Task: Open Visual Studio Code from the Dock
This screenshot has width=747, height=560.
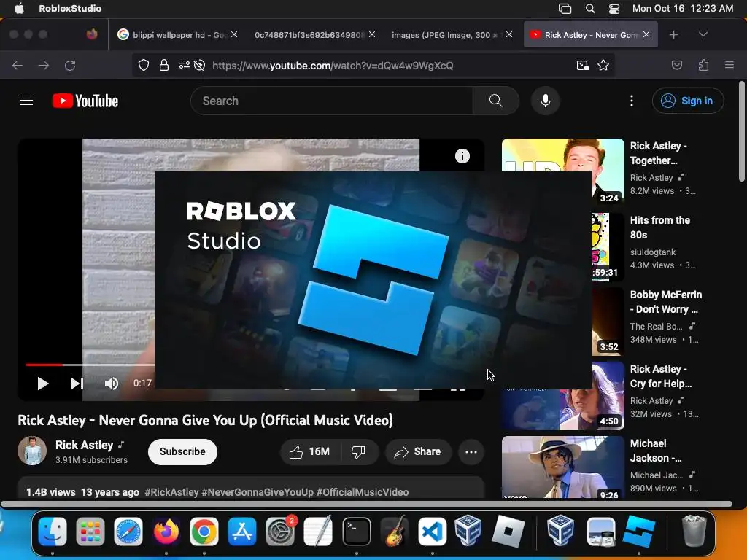Action: coord(432,532)
